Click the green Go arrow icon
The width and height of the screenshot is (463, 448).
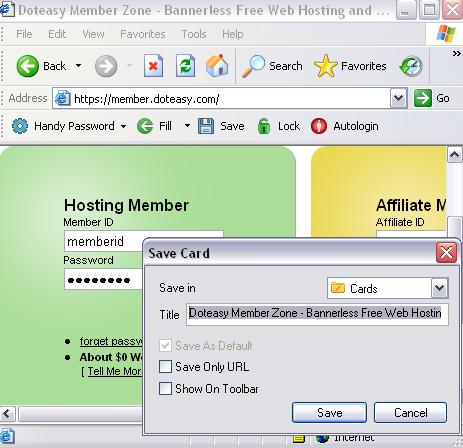(x=423, y=98)
